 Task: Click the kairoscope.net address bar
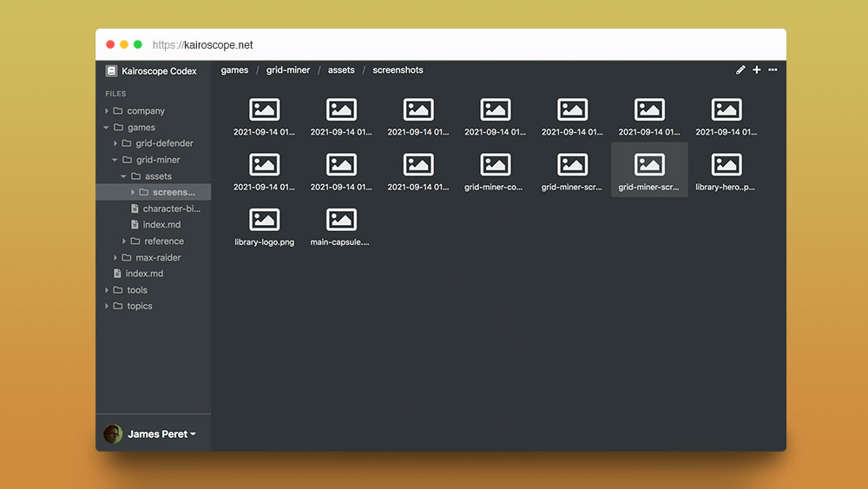click(202, 45)
